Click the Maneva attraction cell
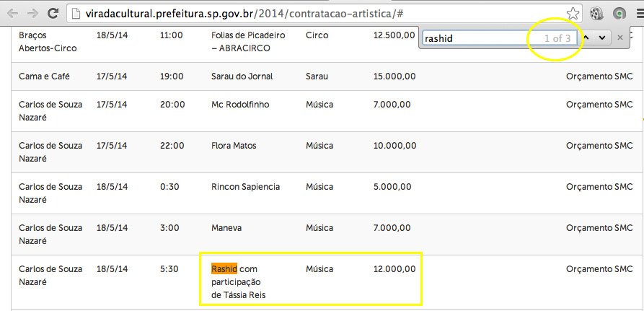This screenshot has height=311, width=644. [x=226, y=228]
